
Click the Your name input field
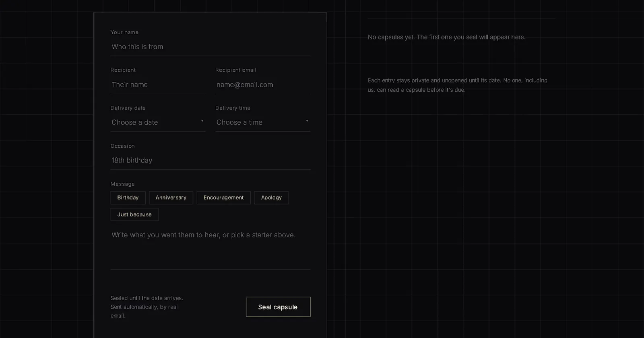tap(211, 47)
